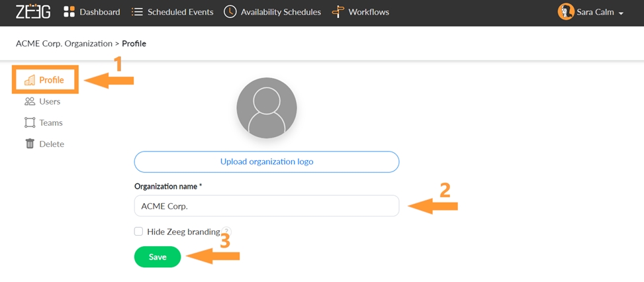
Task: Click the Zeeg logo in top bar
Action: [x=33, y=12]
